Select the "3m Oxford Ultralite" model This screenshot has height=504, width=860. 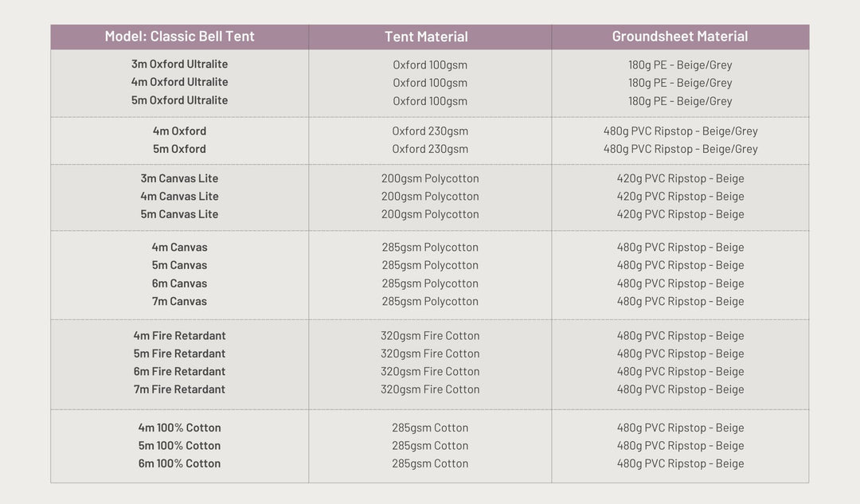pos(179,64)
